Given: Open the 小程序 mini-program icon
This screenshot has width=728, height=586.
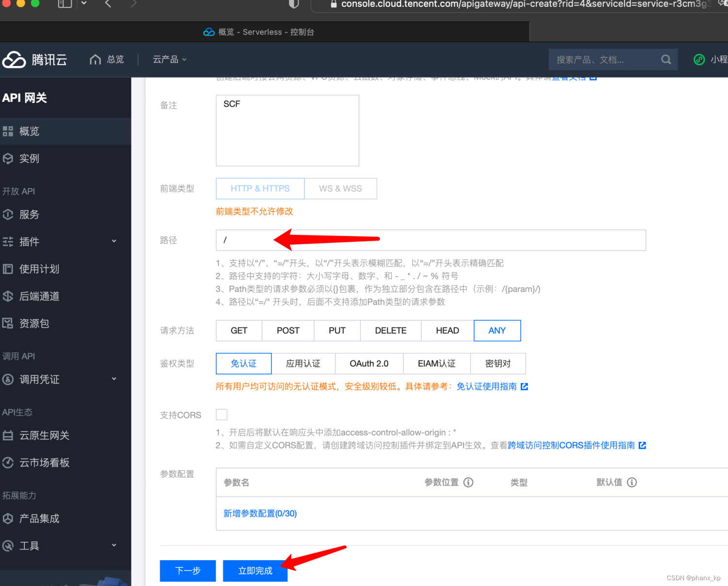Looking at the screenshot, I should pyautogui.click(x=699, y=59).
